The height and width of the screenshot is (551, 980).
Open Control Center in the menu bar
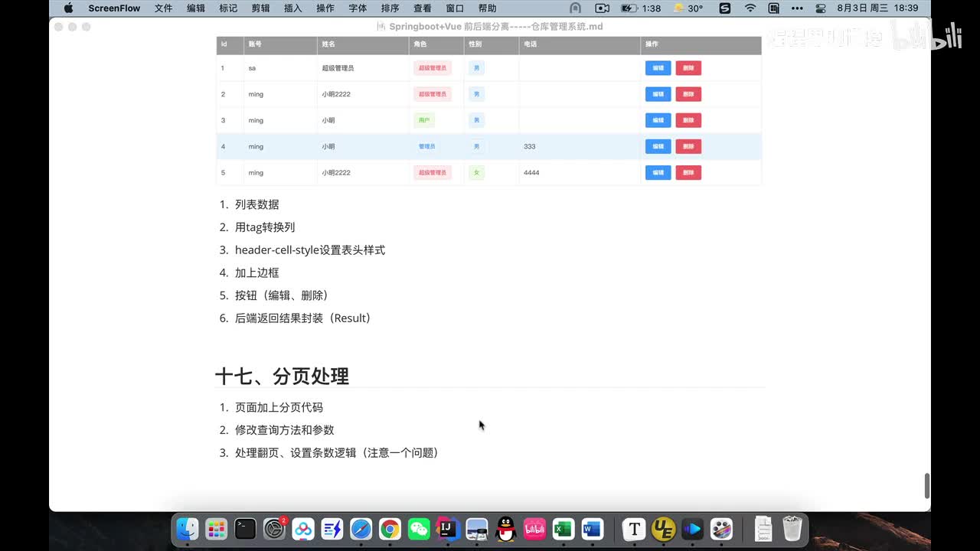(821, 8)
